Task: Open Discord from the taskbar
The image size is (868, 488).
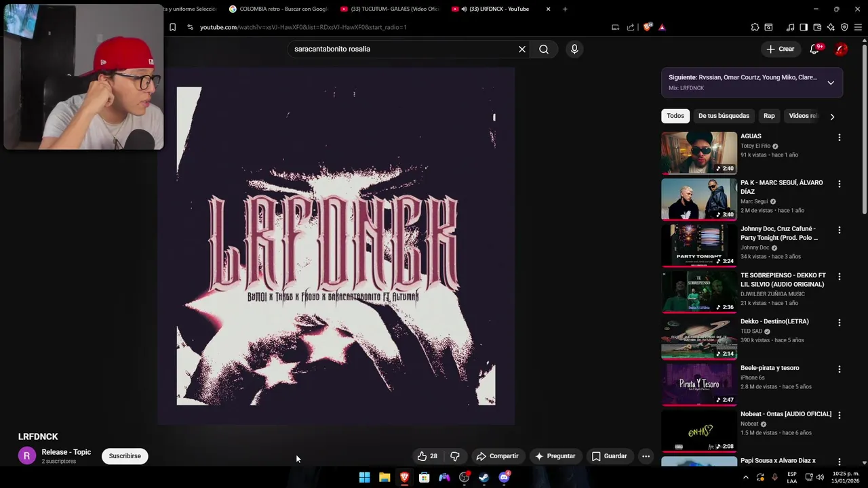Action: pyautogui.click(x=504, y=477)
